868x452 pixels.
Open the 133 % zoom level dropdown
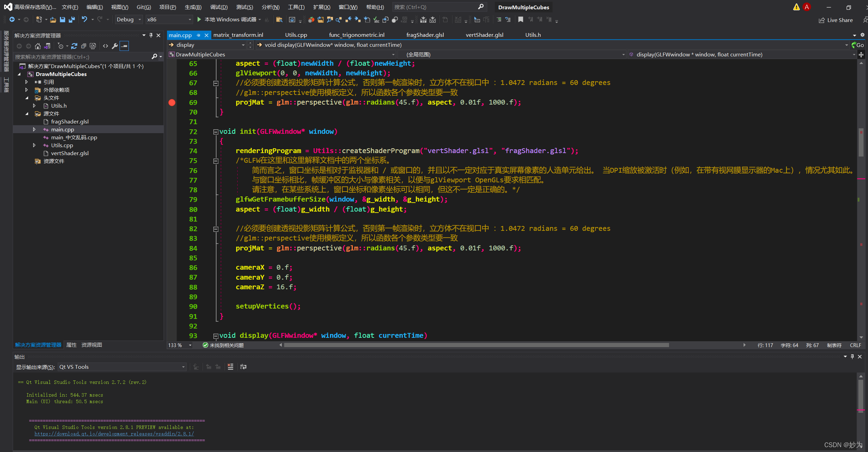pos(179,345)
